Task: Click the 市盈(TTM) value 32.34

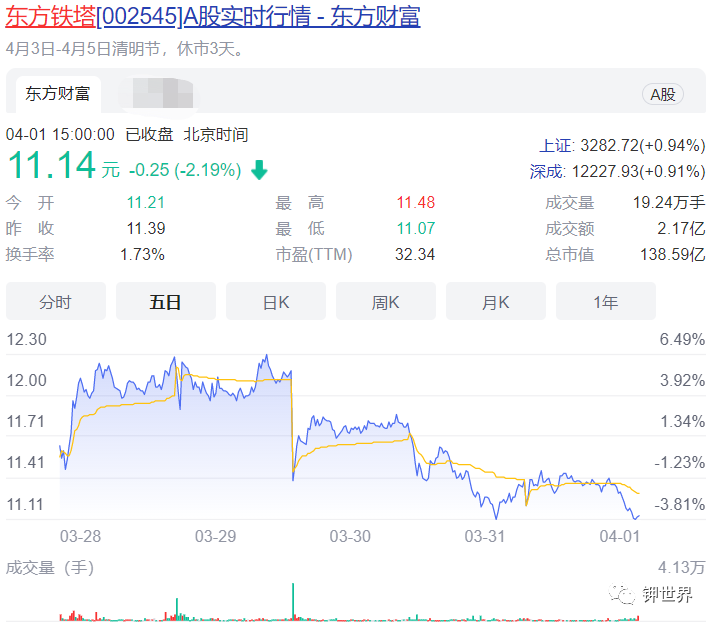Action: pos(415,254)
